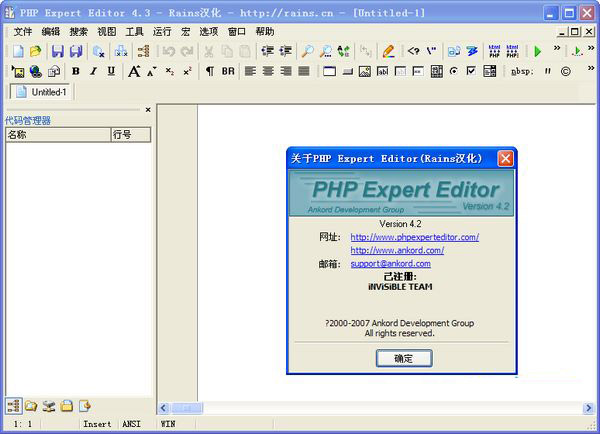Click the indent lines icon
Image resolution: width=600 pixels, height=434 pixels.
267,51
